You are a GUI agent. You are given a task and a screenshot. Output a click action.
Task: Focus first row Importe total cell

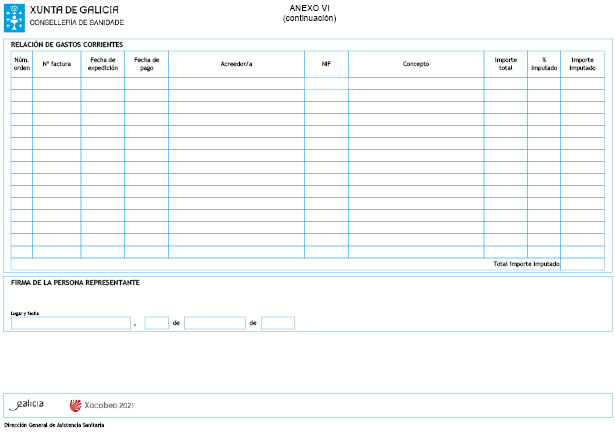tap(505, 84)
